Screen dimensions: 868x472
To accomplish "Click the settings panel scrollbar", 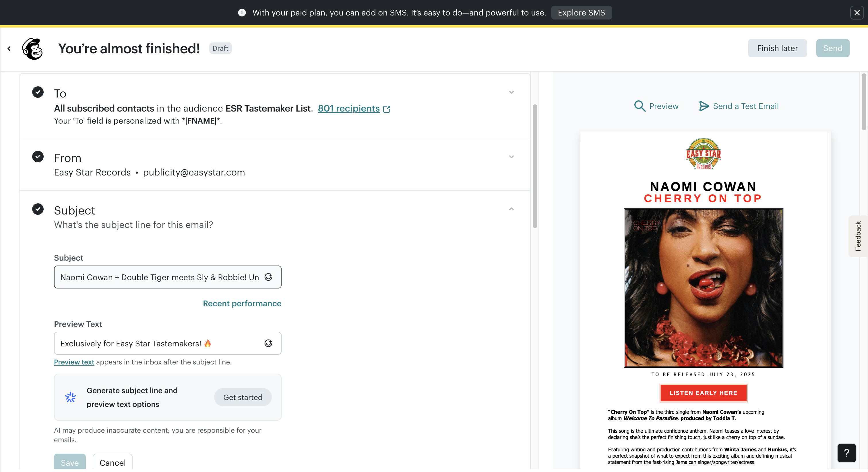I will [535, 166].
